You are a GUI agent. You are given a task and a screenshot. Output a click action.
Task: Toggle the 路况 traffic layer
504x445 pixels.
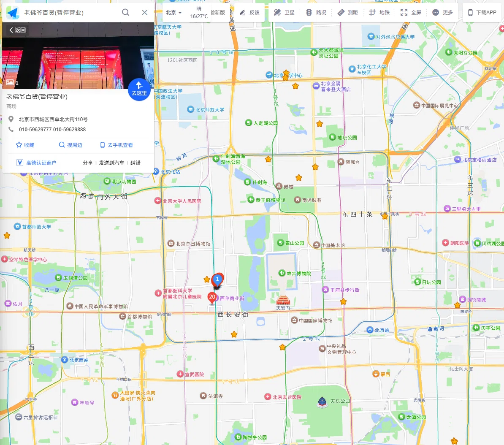[316, 13]
